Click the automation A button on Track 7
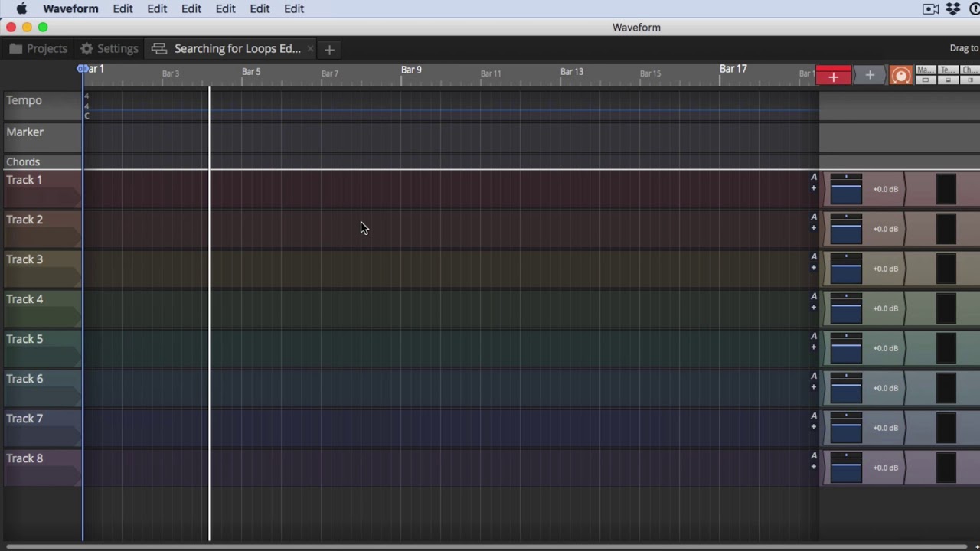 (814, 416)
